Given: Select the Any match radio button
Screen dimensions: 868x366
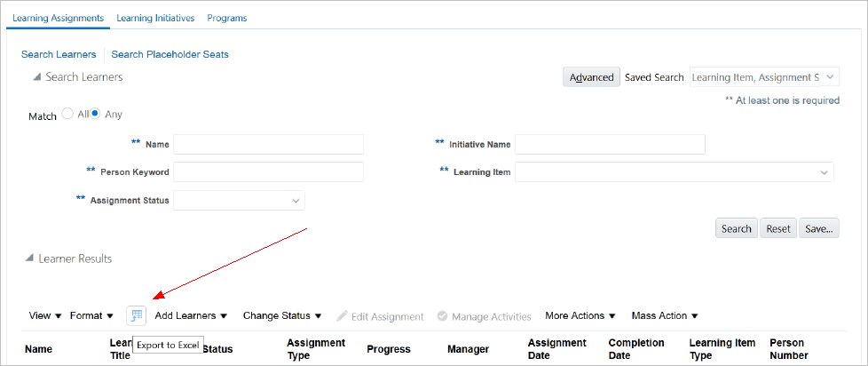Looking at the screenshot, I should [x=96, y=115].
